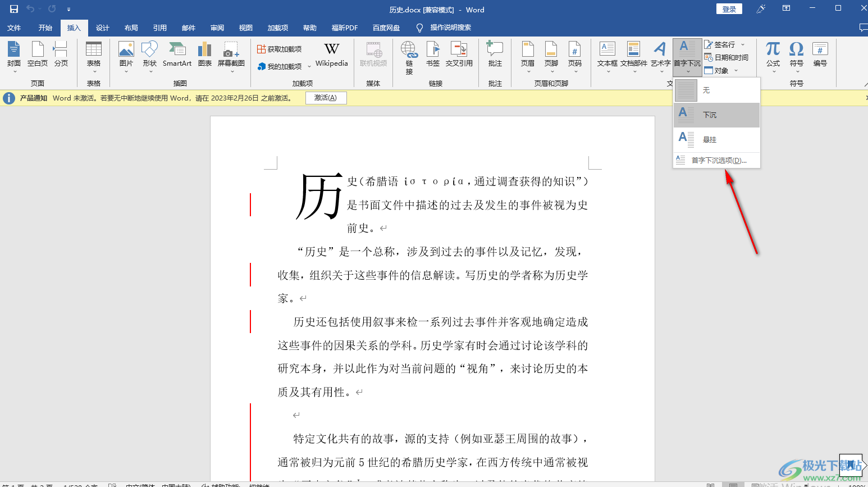Open the ribbon display options icon

[786, 8]
